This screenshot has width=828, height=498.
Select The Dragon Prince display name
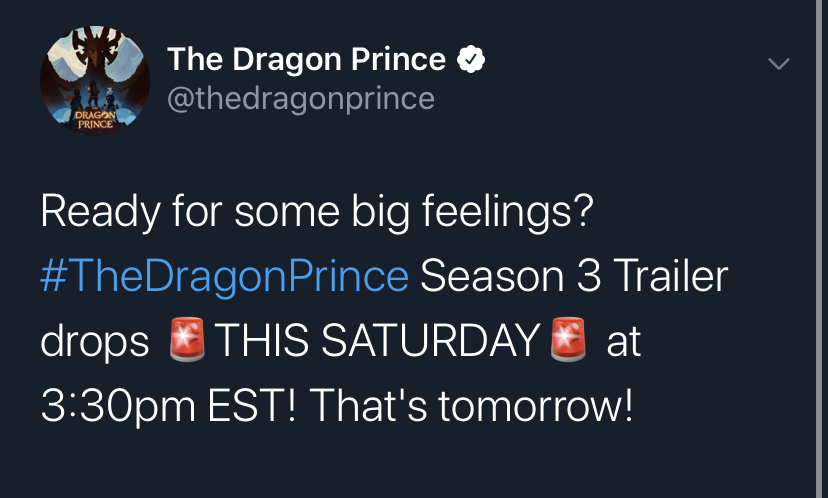pyautogui.click(x=306, y=59)
